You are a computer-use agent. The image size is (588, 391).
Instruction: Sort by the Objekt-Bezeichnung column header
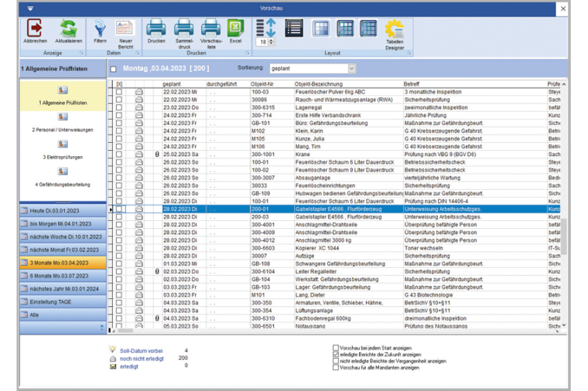318,84
